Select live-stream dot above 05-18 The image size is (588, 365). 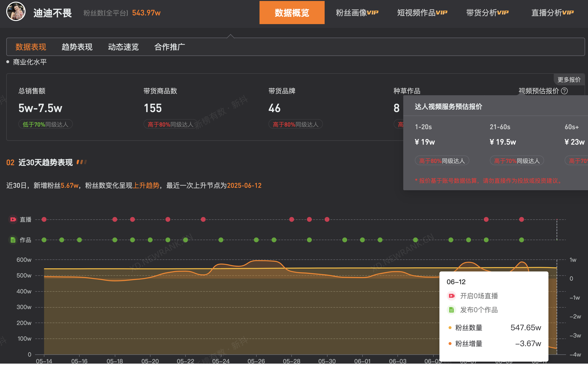(x=115, y=219)
